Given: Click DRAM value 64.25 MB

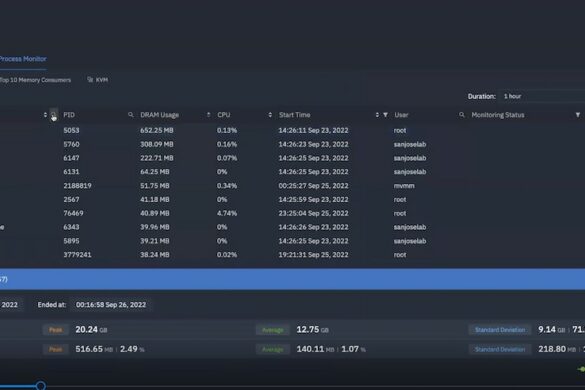Looking at the screenshot, I should tap(155, 172).
